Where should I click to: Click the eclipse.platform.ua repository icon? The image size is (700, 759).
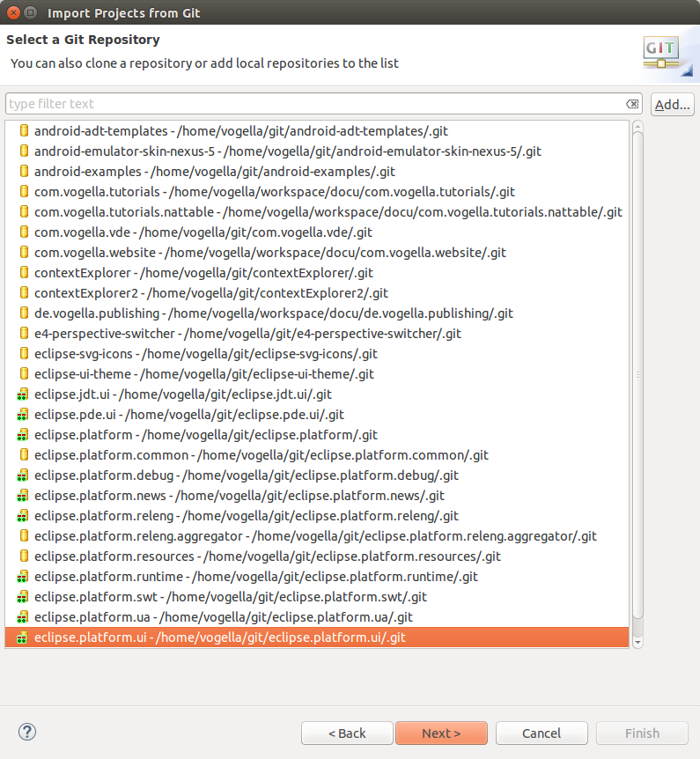[22, 617]
